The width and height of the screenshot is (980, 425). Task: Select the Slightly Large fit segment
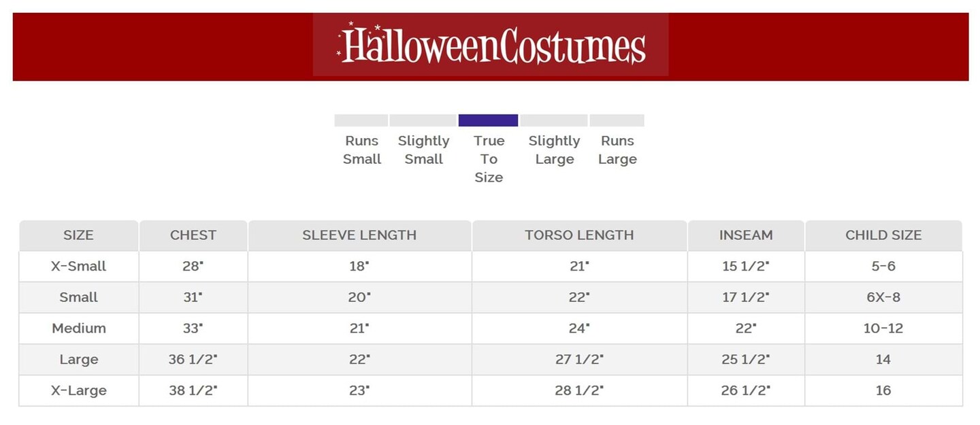tap(554, 120)
